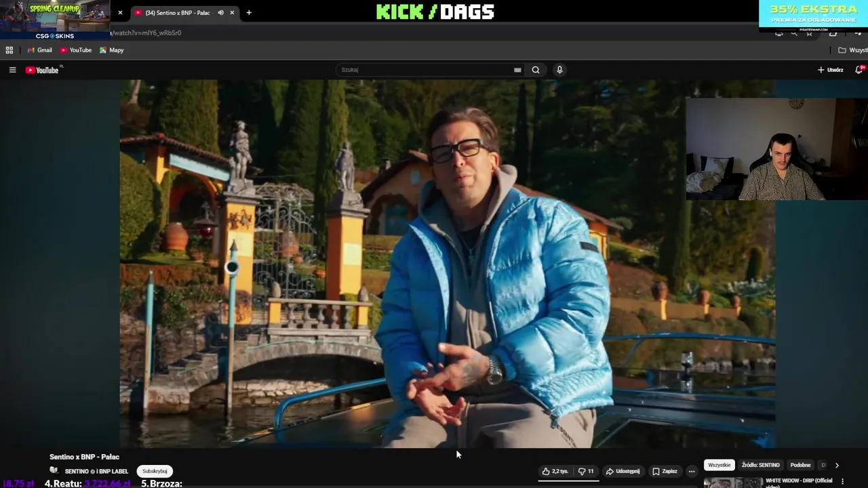Open the SENTINO i BNP LABEL channel
Screen dimensions: 868x488
(96, 471)
